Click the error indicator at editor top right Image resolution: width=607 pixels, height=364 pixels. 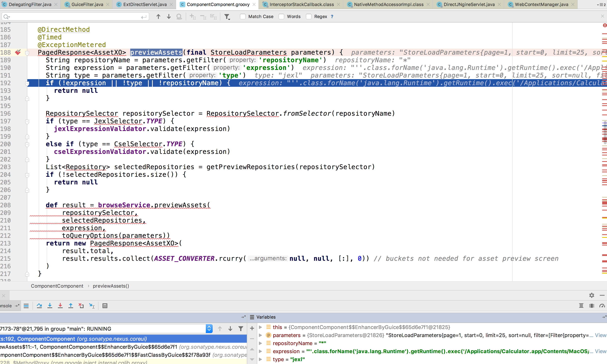[x=605, y=25]
